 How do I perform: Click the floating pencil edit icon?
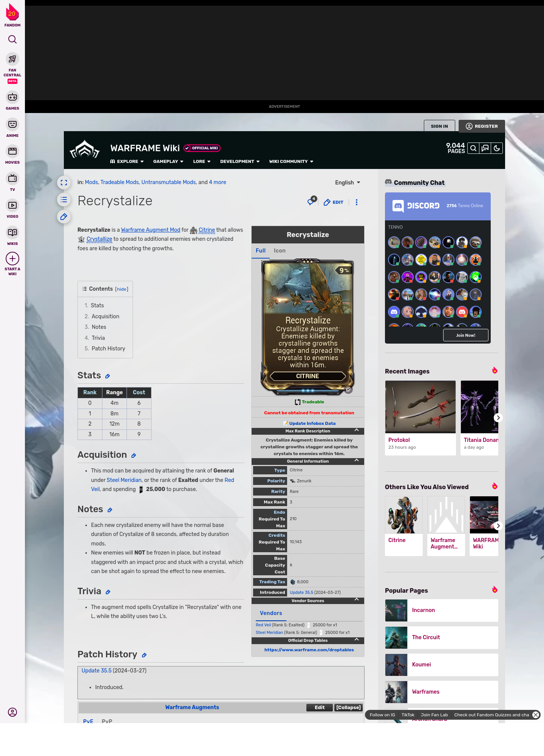64,217
